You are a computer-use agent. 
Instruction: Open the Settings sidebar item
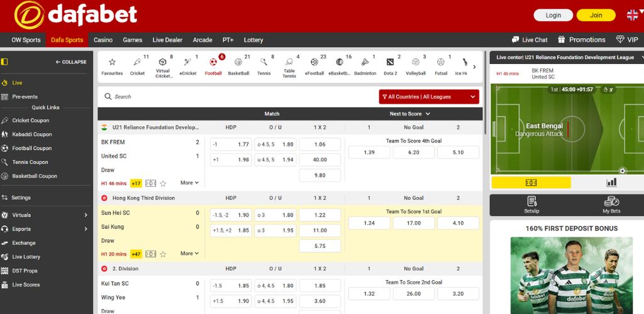21,198
